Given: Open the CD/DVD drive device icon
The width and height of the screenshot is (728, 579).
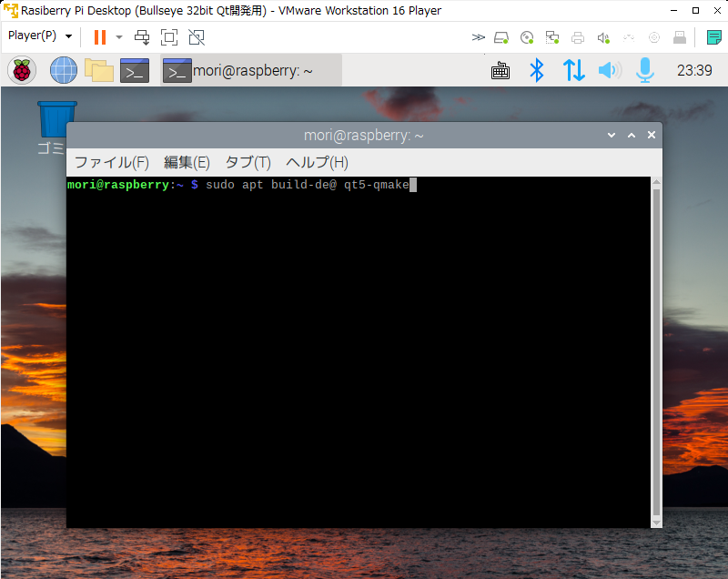Looking at the screenshot, I should point(527,37).
